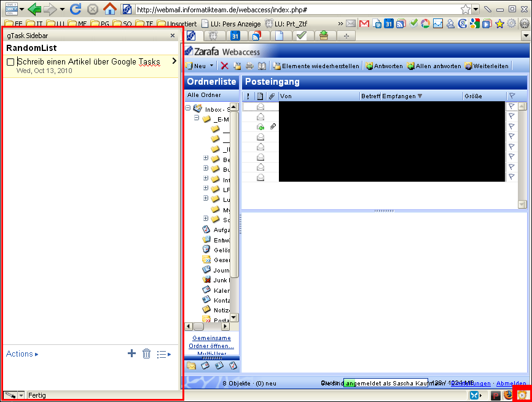Click the Weiterleiten forward button
Viewport: 532px width, 402px height.
[487, 66]
